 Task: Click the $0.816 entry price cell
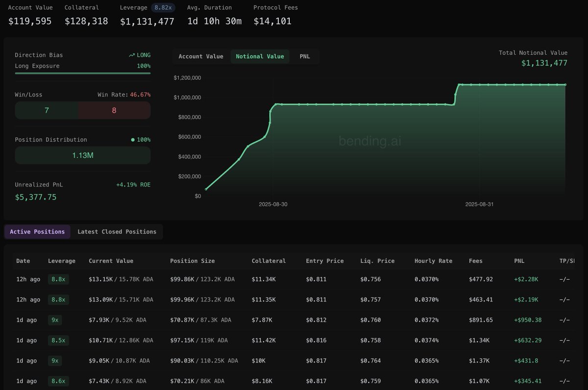[317, 340]
